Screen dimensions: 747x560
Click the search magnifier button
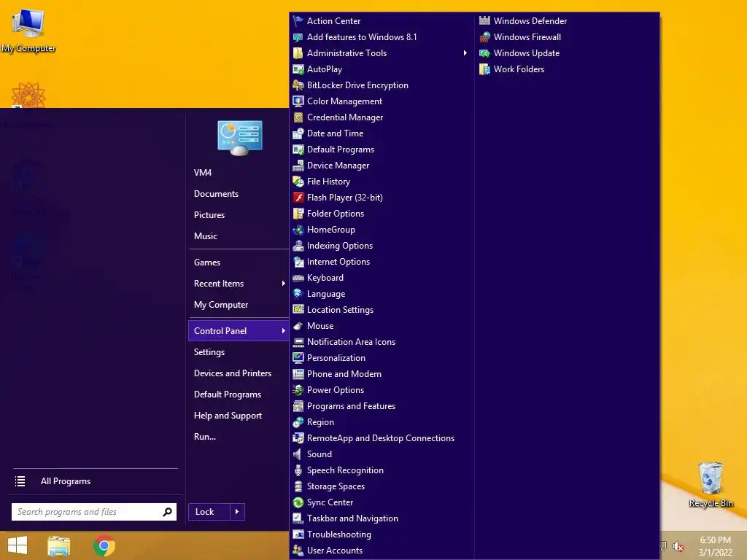click(x=167, y=512)
